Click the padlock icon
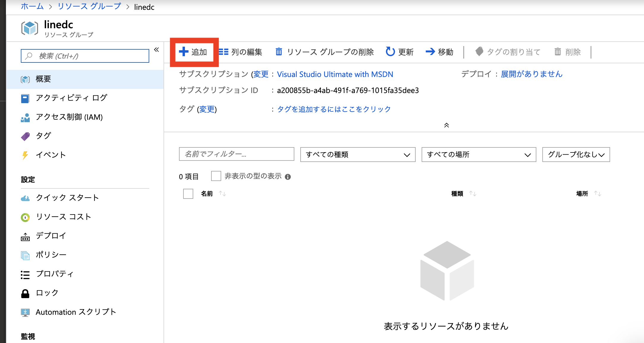This screenshot has height=343, width=644. coord(25,294)
